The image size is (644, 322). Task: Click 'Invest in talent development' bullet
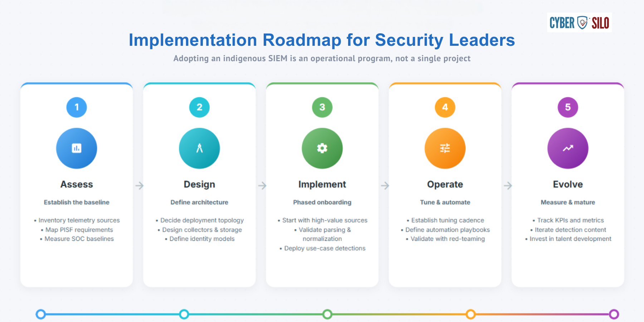coord(568,239)
